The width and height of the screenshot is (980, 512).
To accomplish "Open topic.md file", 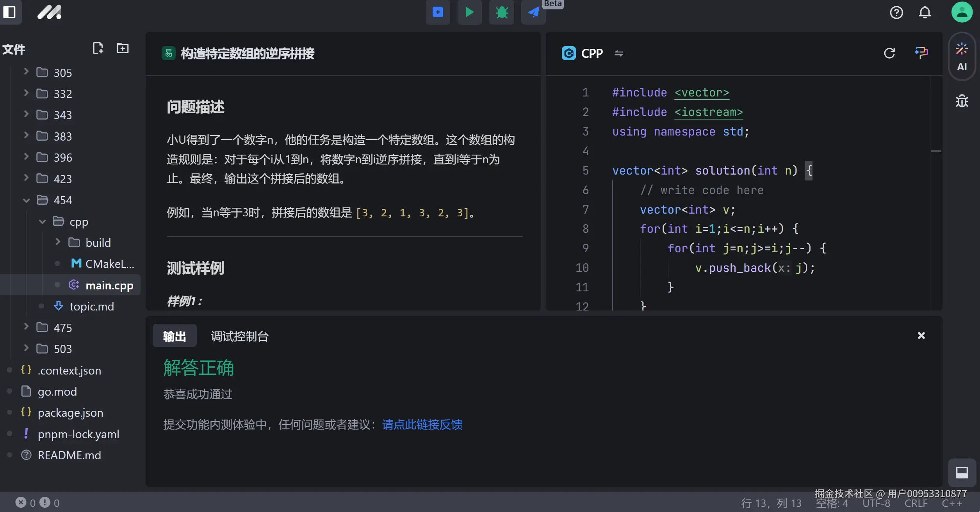I will [84, 306].
